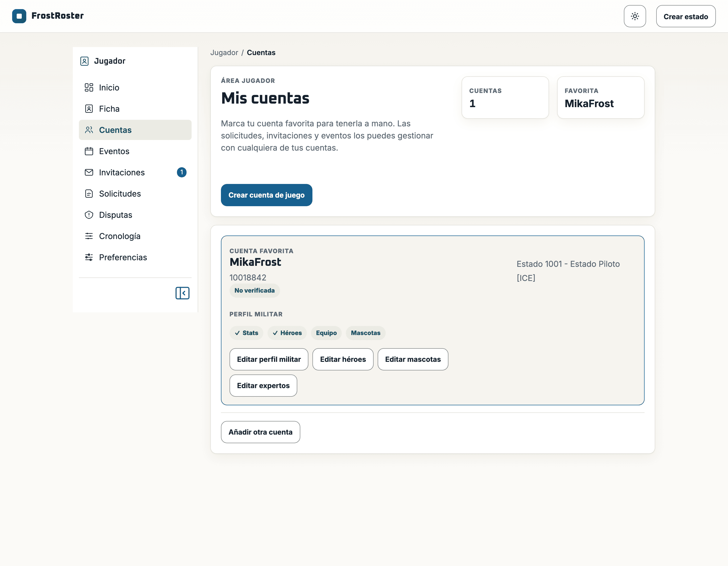Click Editar perfil militar button

pos(269,360)
